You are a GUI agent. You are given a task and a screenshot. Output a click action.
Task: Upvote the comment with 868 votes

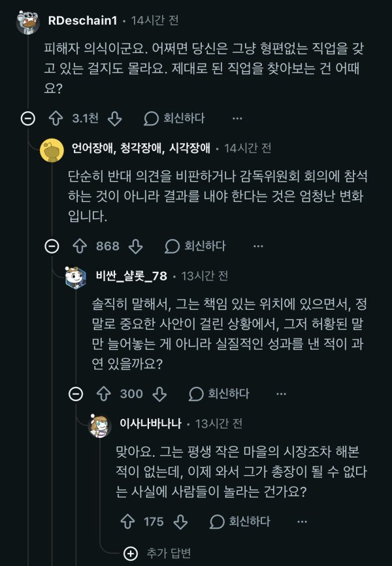point(80,246)
